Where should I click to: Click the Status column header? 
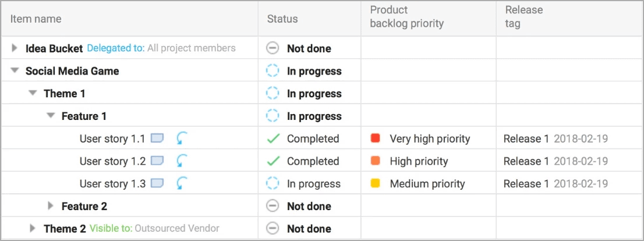282,19
